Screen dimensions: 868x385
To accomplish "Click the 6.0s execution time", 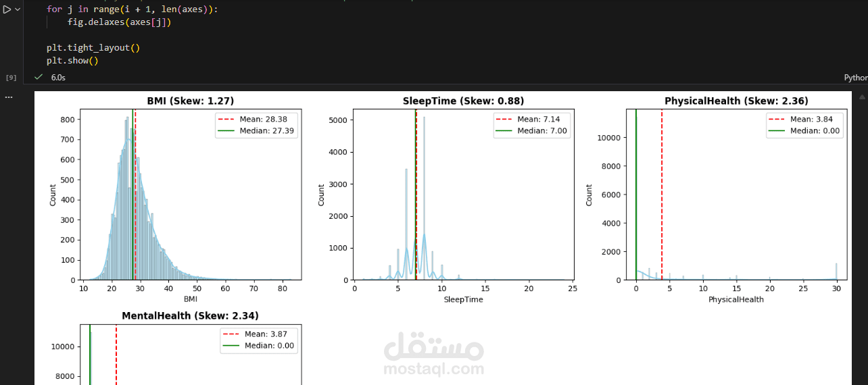I will (58, 78).
